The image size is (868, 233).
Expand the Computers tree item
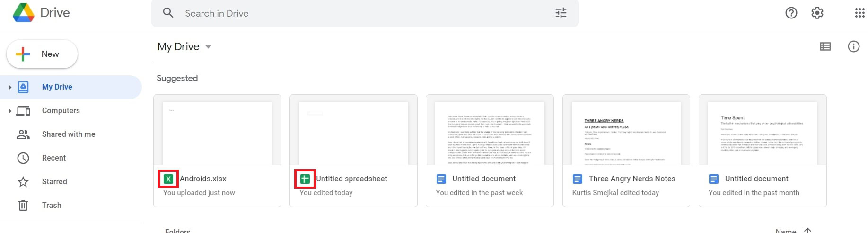click(9, 111)
